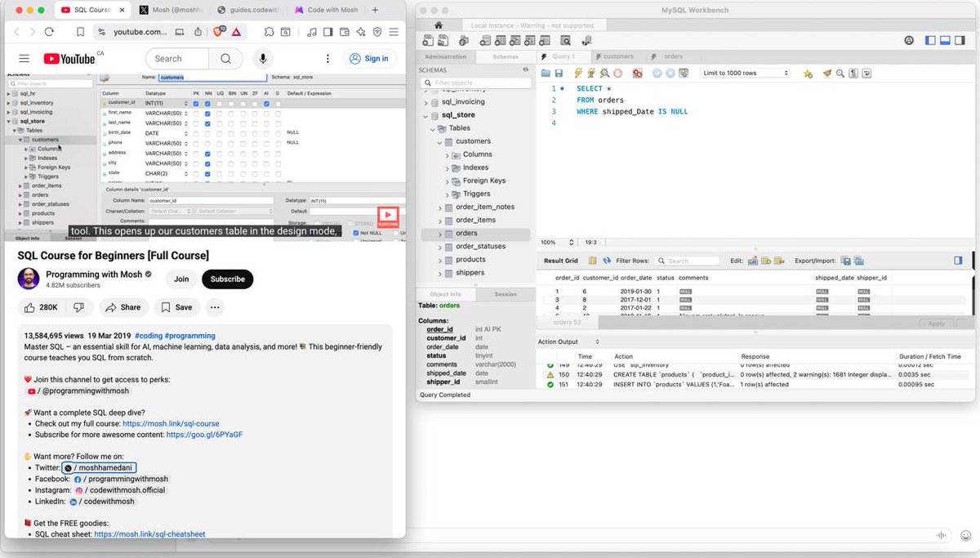This screenshot has height=558, width=980.
Task: Click the Workbench home icon
Action: (x=439, y=25)
